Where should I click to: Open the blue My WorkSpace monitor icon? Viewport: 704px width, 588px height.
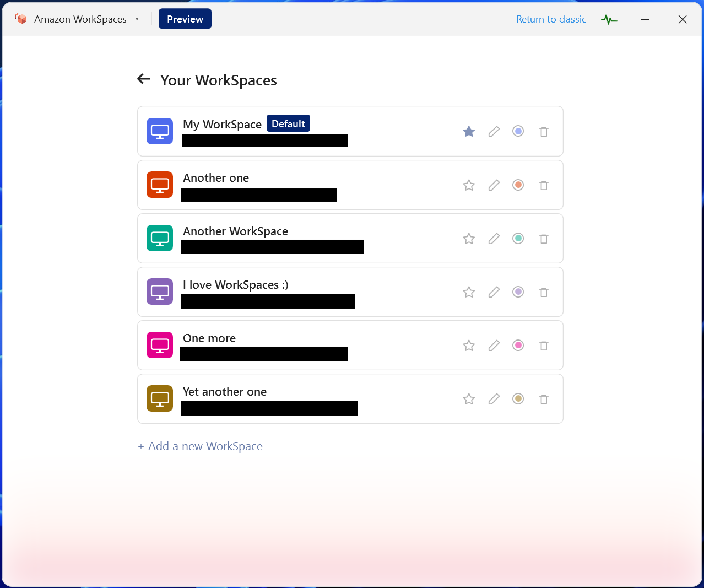coord(160,131)
